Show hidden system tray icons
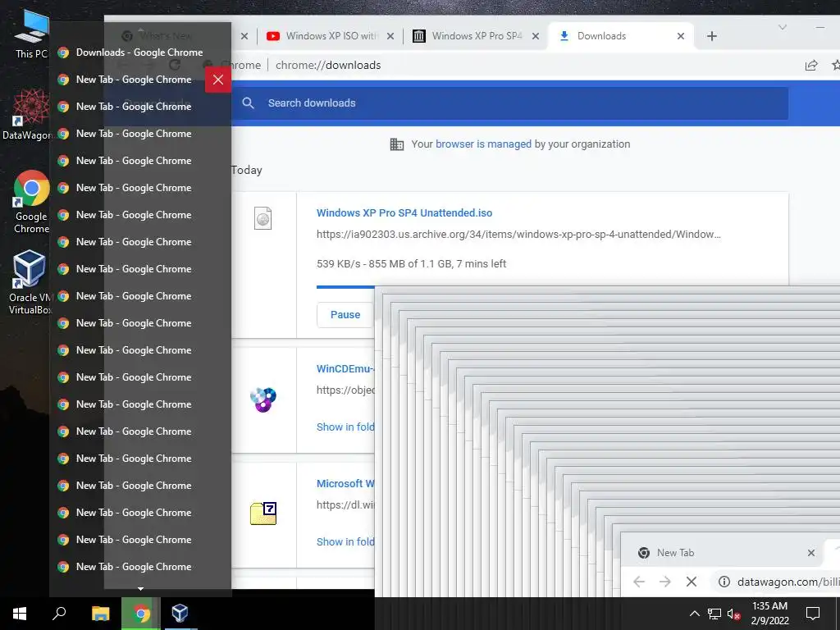Screen dimensions: 840x630 (x=694, y=614)
